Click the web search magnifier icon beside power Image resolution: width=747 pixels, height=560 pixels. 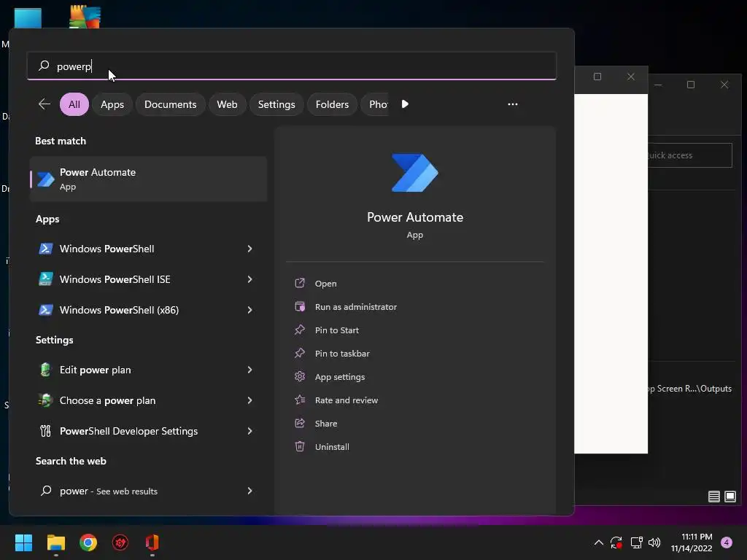[46, 491]
